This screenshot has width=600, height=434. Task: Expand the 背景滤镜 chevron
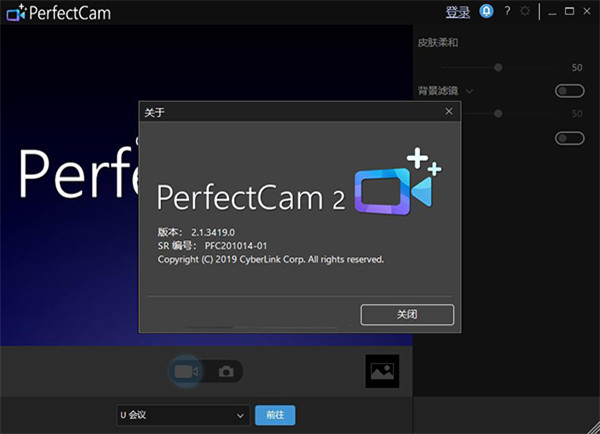pos(470,91)
